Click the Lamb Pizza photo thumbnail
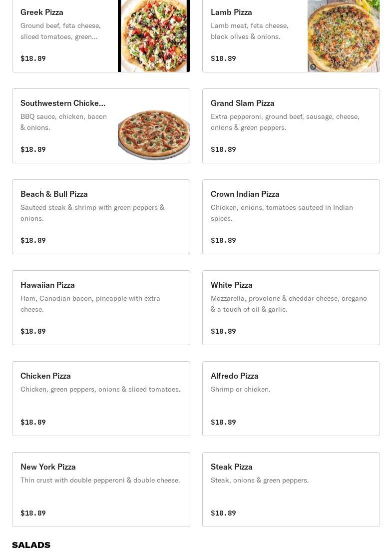The width and height of the screenshot is (392, 552). pyautogui.click(x=344, y=35)
